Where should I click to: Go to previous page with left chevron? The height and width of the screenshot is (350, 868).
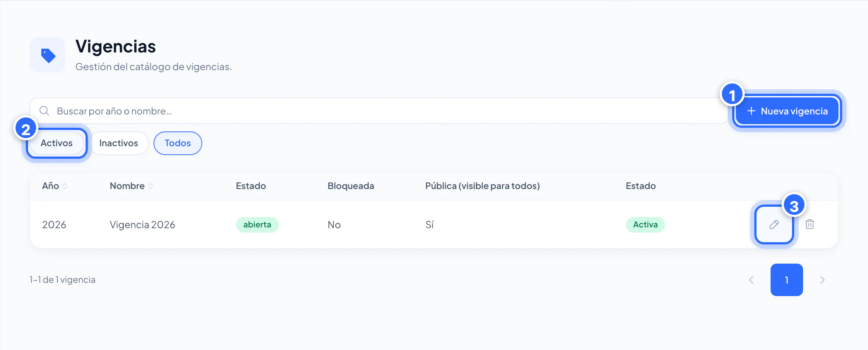[751, 280]
